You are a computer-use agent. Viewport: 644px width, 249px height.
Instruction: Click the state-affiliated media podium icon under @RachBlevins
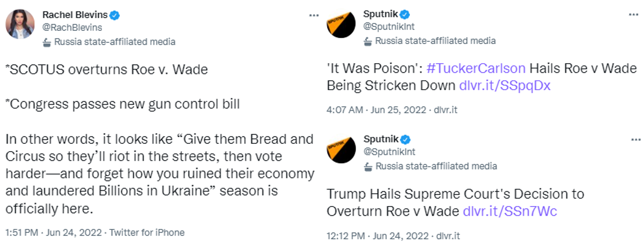tap(47, 42)
